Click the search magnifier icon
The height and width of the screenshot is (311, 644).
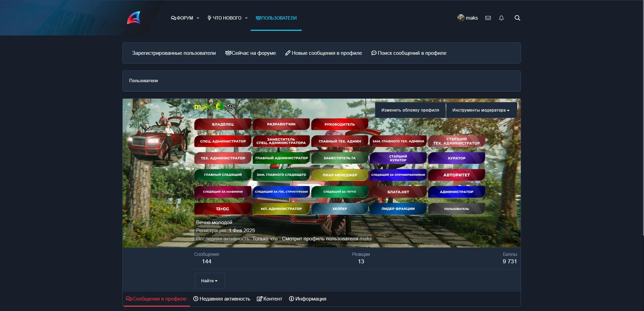coord(517,18)
